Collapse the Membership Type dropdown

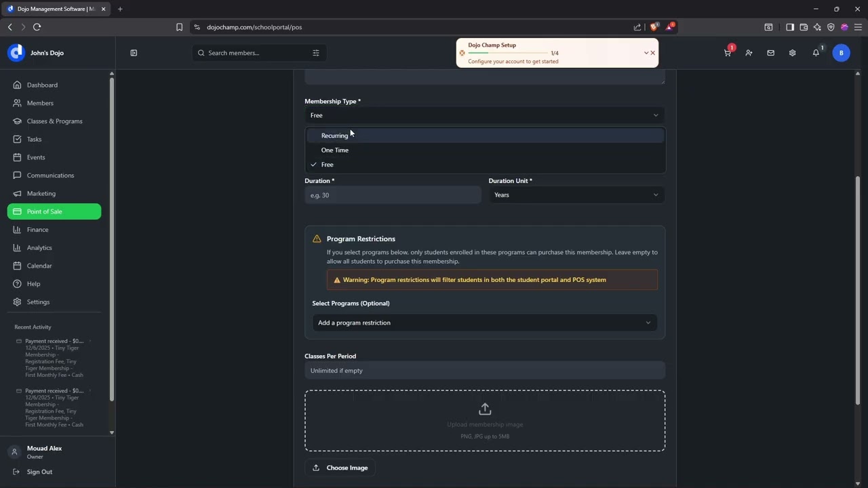pyautogui.click(x=485, y=115)
